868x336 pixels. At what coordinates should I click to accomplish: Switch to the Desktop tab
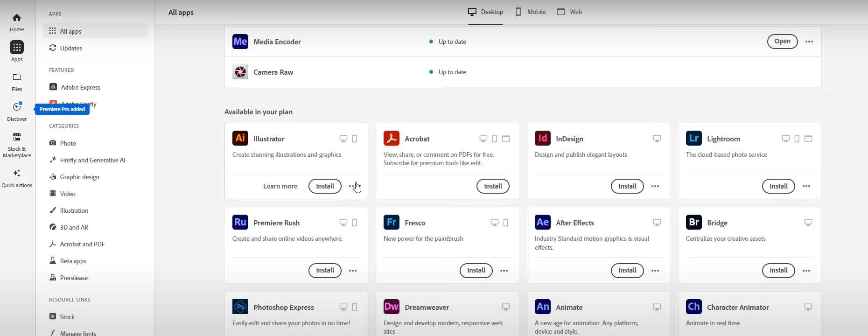click(485, 12)
